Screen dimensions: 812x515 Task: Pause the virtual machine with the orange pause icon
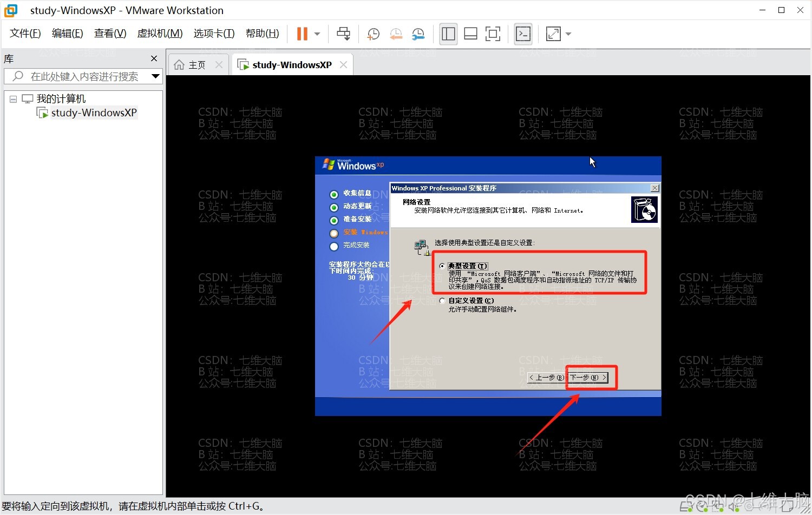click(302, 34)
